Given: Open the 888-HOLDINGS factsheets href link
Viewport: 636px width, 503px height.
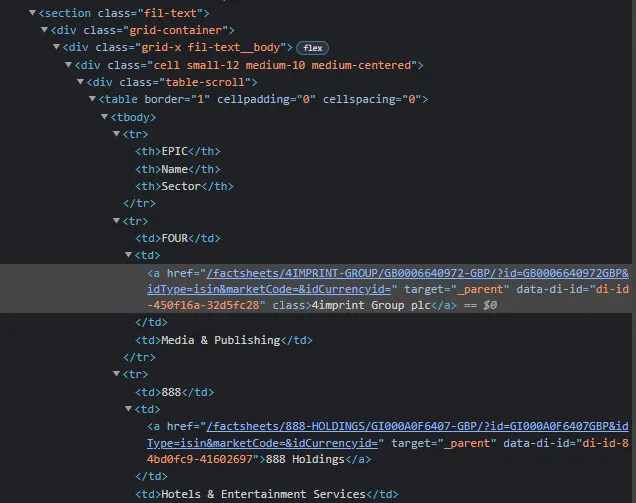Looking at the screenshot, I should coord(388,434).
